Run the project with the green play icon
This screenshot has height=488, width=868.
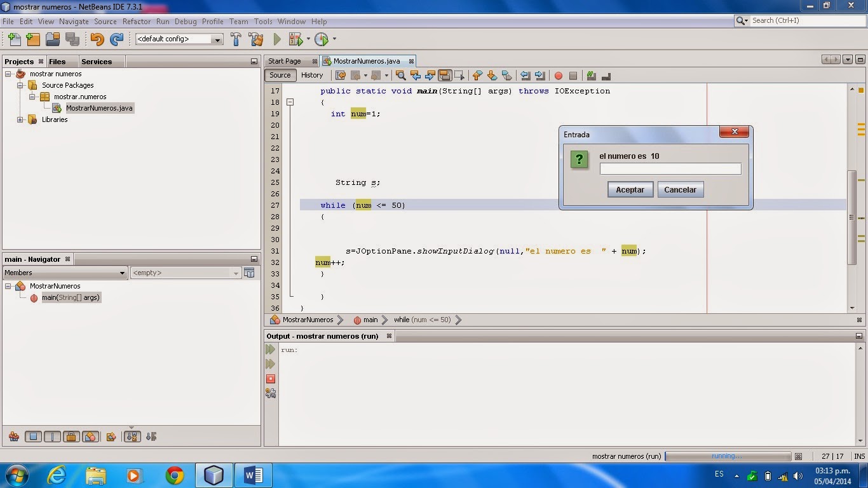pyautogui.click(x=277, y=39)
